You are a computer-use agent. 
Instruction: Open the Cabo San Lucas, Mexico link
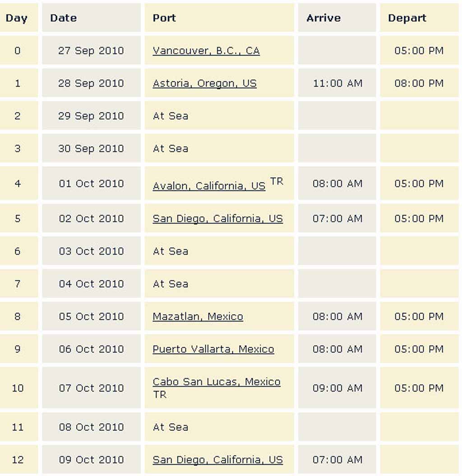217,382
